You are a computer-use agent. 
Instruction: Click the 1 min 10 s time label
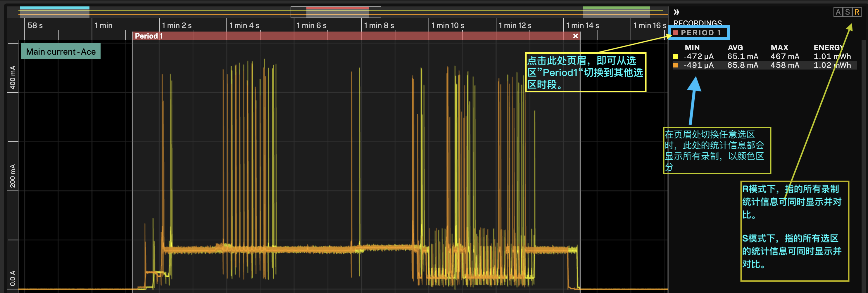pos(448,26)
